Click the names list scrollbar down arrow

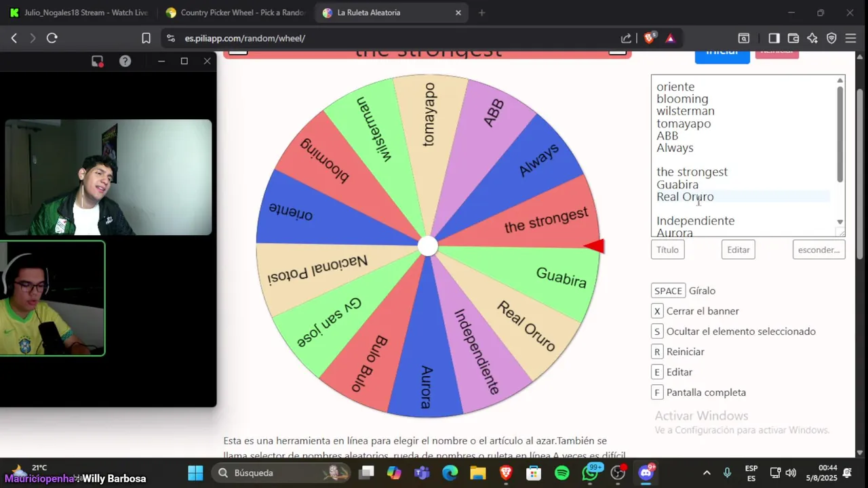840,222
